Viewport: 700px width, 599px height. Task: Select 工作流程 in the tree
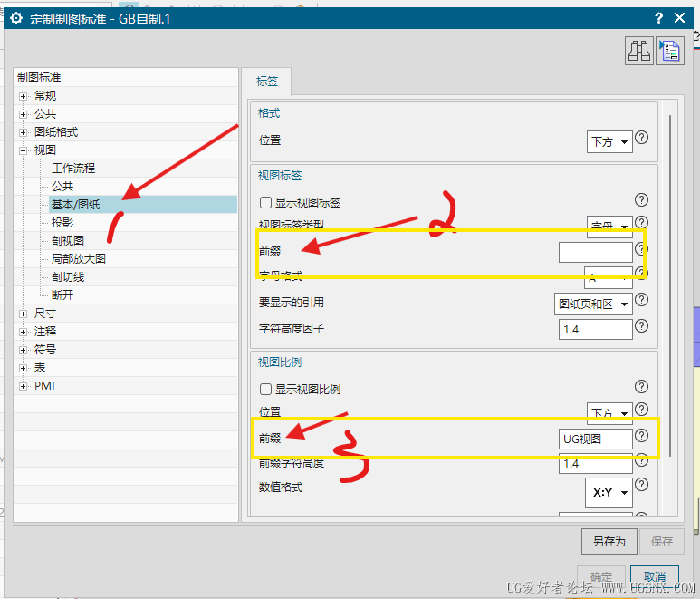pyautogui.click(x=73, y=169)
